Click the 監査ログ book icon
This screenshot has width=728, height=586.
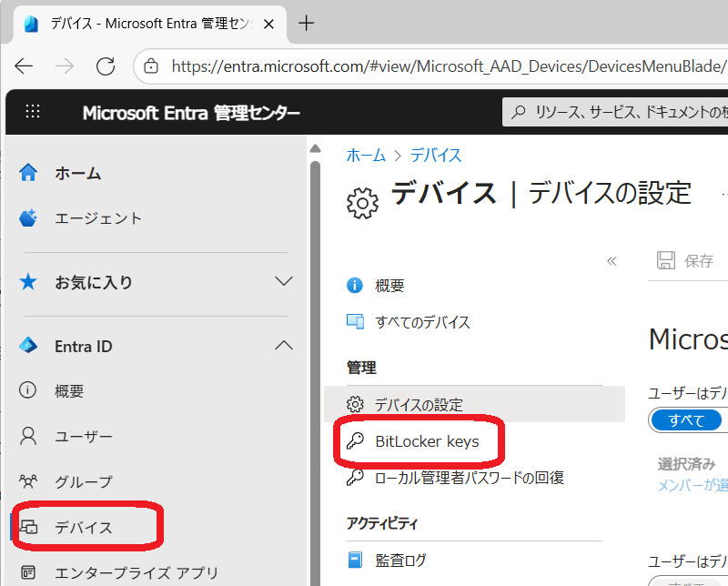point(355,560)
